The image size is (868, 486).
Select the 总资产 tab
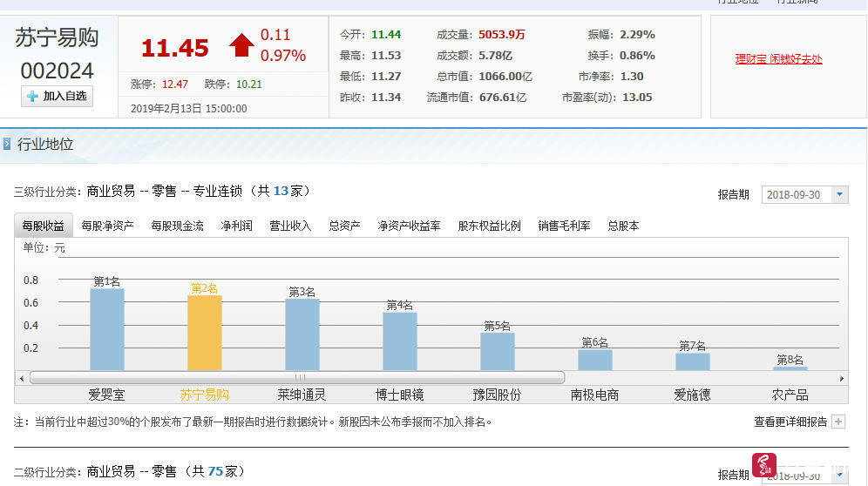tap(344, 226)
